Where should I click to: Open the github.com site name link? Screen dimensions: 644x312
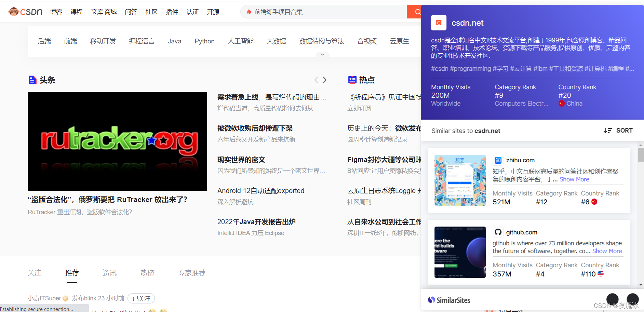[x=522, y=232]
